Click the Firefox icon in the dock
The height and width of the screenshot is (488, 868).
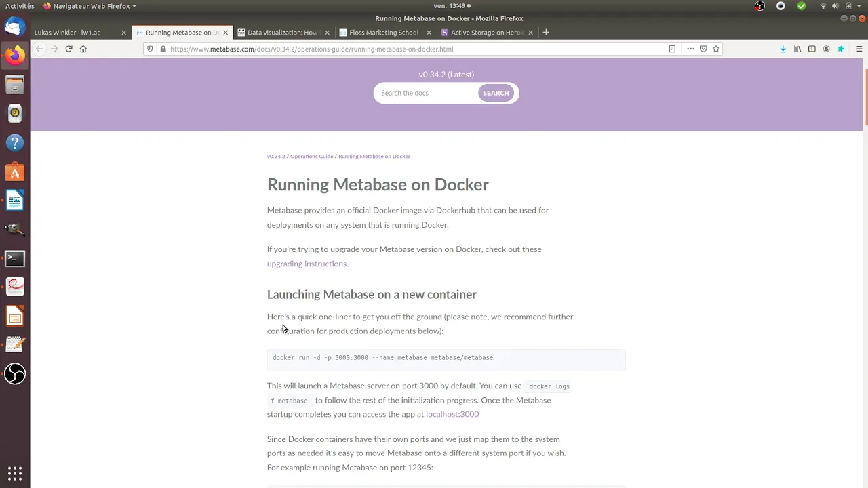(x=15, y=55)
